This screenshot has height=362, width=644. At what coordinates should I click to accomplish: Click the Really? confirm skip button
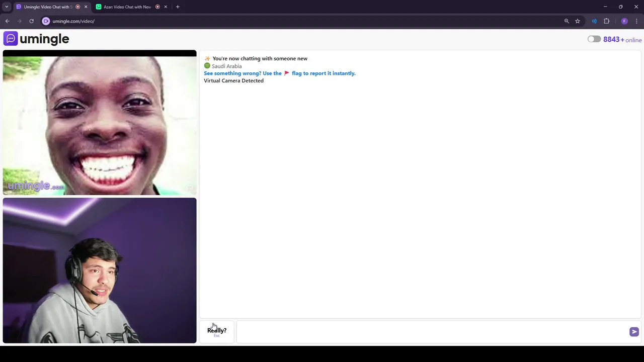tap(217, 331)
